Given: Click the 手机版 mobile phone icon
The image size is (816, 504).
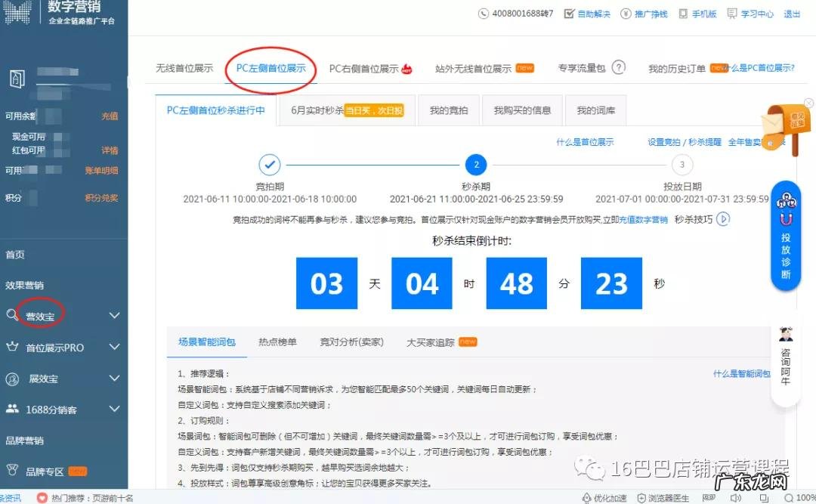Looking at the screenshot, I should 685,13.
